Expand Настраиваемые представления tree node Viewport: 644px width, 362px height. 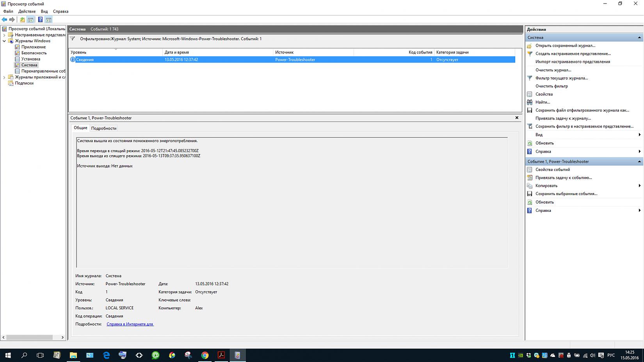[4, 35]
